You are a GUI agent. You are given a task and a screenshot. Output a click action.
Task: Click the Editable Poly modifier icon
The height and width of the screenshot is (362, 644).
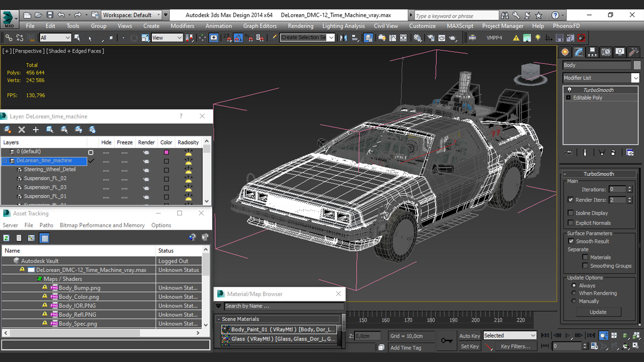click(x=568, y=98)
